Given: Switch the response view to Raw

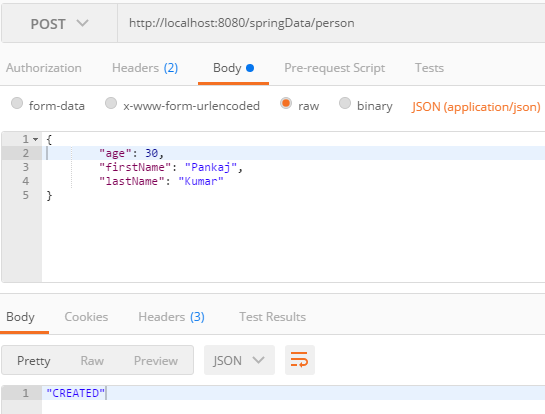Looking at the screenshot, I should (92, 360).
